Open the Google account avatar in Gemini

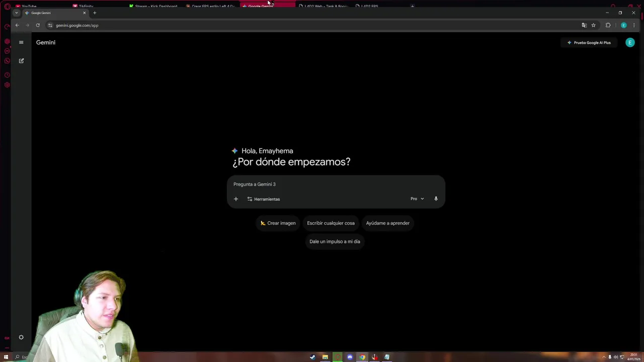pyautogui.click(x=630, y=43)
